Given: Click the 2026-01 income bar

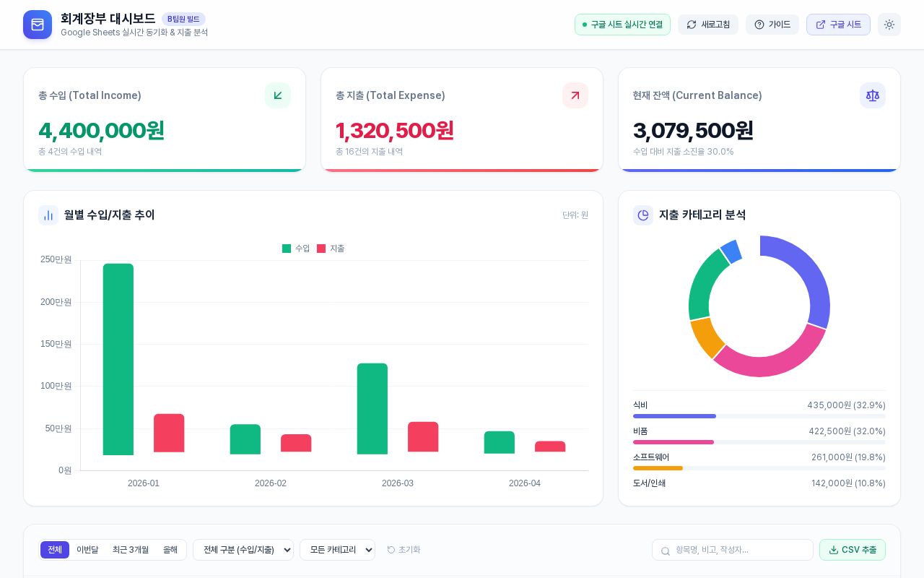Looking at the screenshot, I should [x=118, y=359].
